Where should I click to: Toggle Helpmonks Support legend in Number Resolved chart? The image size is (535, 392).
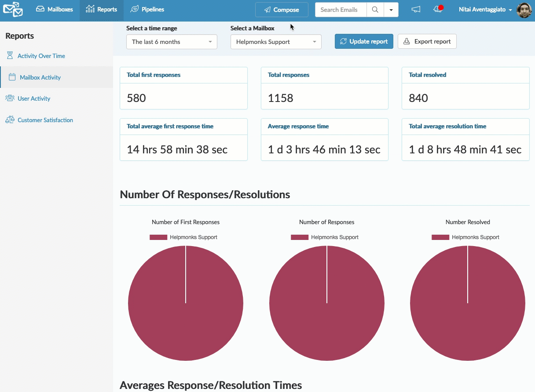pyautogui.click(x=465, y=237)
